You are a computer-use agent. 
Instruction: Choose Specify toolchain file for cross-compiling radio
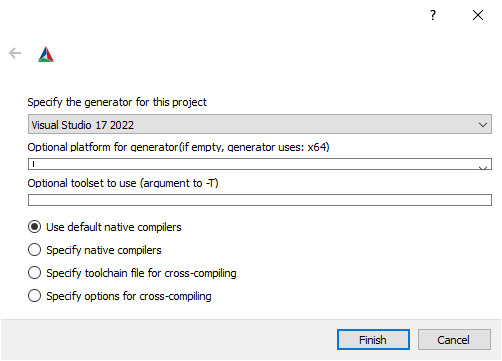[x=34, y=273]
